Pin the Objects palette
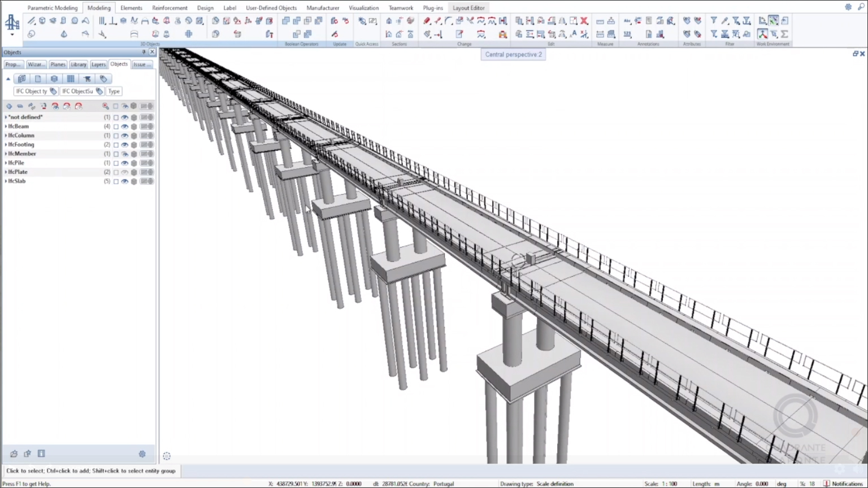Viewport: 868px width, 488px height. (x=144, y=52)
